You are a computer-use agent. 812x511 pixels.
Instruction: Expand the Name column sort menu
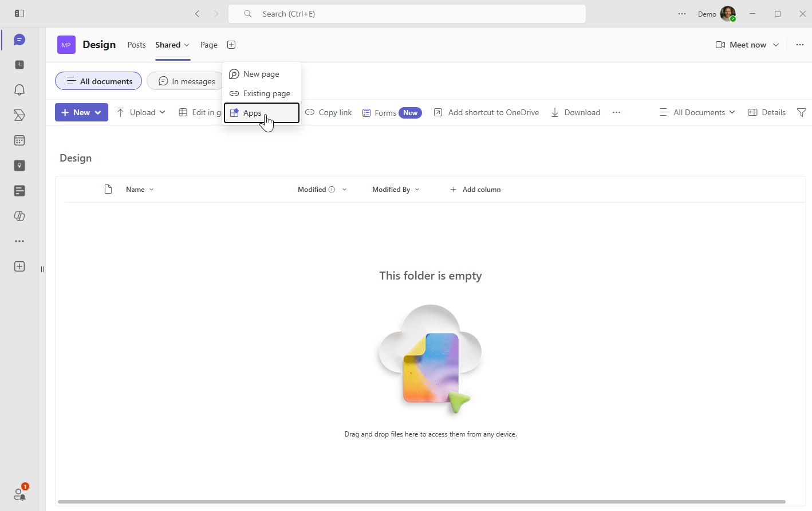[151, 190]
